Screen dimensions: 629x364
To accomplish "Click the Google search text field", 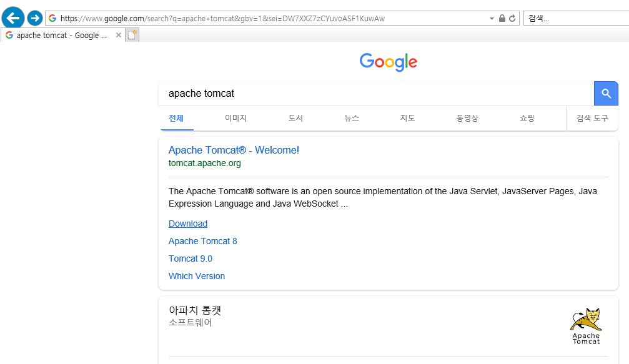I will click(x=376, y=94).
